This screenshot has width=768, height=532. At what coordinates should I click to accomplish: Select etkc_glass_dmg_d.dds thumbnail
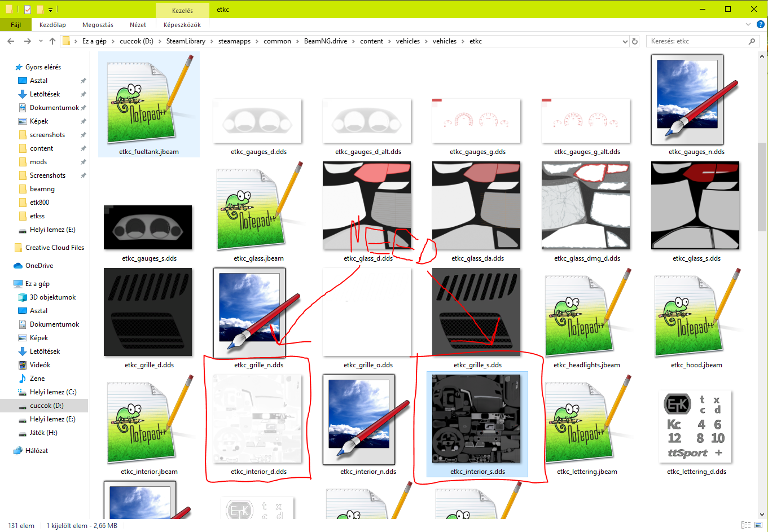(586, 205)
